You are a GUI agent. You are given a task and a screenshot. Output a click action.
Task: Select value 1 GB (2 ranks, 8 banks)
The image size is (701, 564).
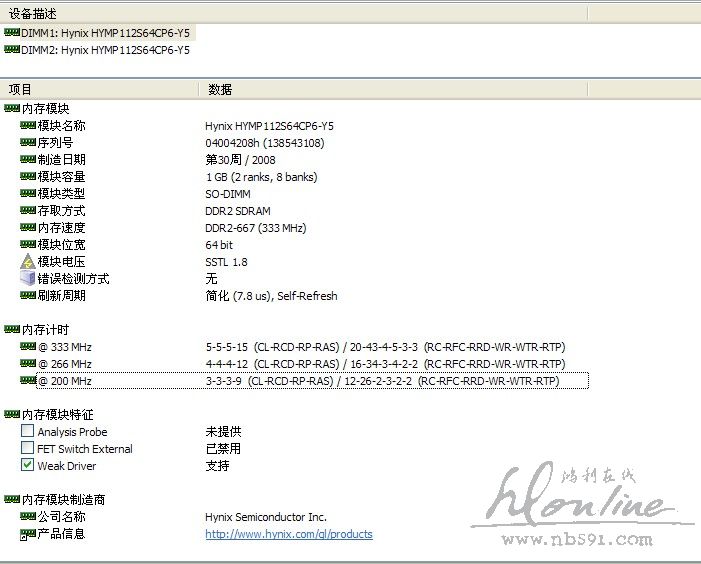point(262,177)
